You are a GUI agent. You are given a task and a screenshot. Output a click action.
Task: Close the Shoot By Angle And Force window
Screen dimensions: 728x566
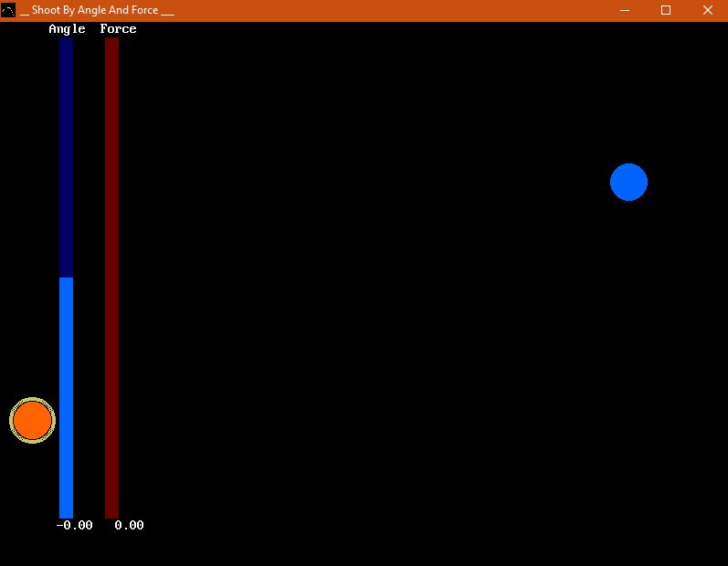[708, 10]
